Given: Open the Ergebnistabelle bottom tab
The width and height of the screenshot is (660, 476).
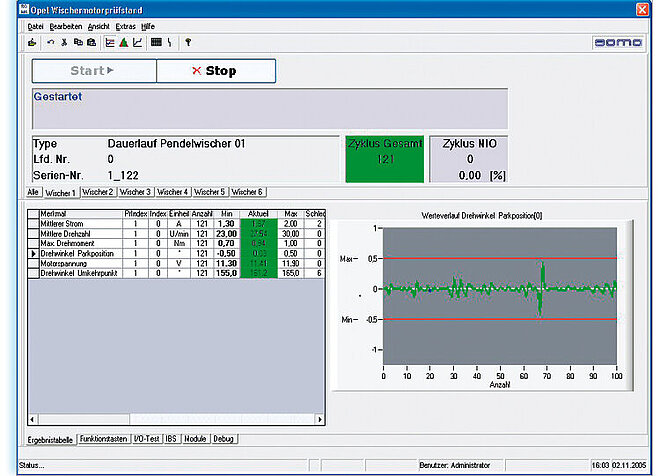Looking at the screenshot, I should coord(50,440).
